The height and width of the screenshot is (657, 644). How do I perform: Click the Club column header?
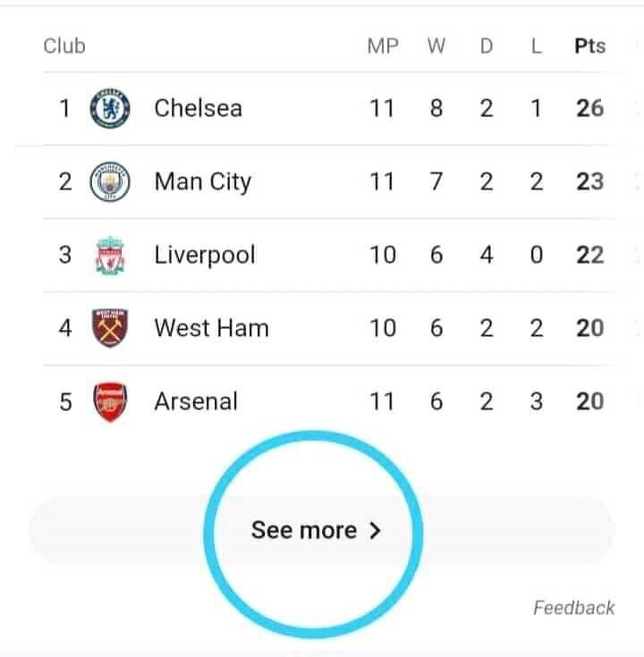coord(64,46)
